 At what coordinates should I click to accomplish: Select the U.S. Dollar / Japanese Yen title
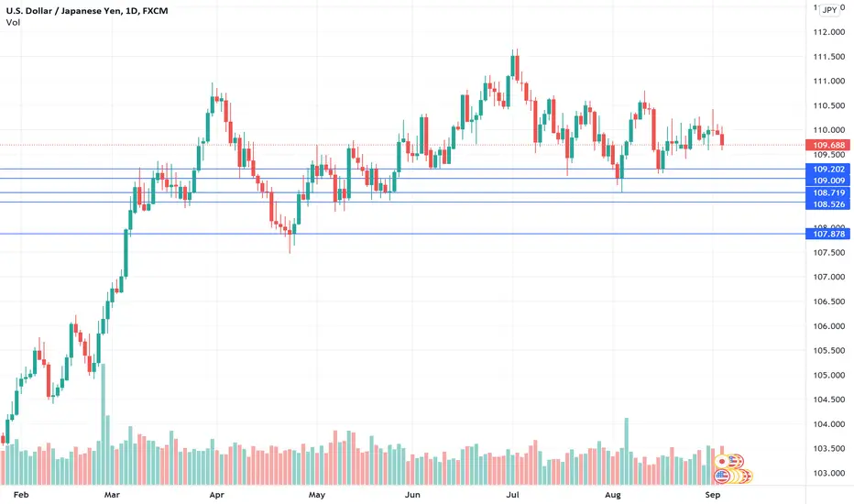tap(87, 10)
